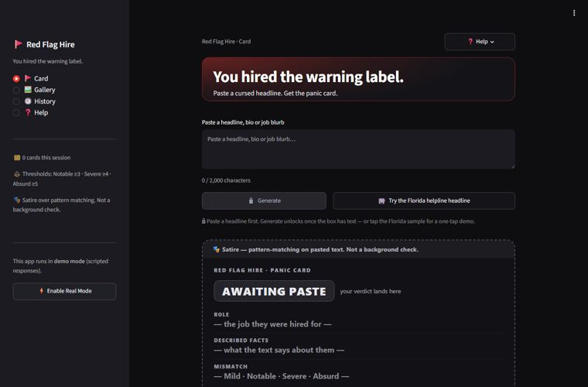Click the picture icon next to Gallery
This screenshot has height=387, width=588.
[28, 89]
